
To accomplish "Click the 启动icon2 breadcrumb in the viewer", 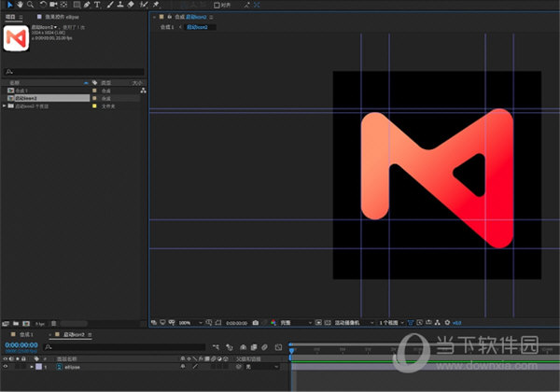I will 197,27.
